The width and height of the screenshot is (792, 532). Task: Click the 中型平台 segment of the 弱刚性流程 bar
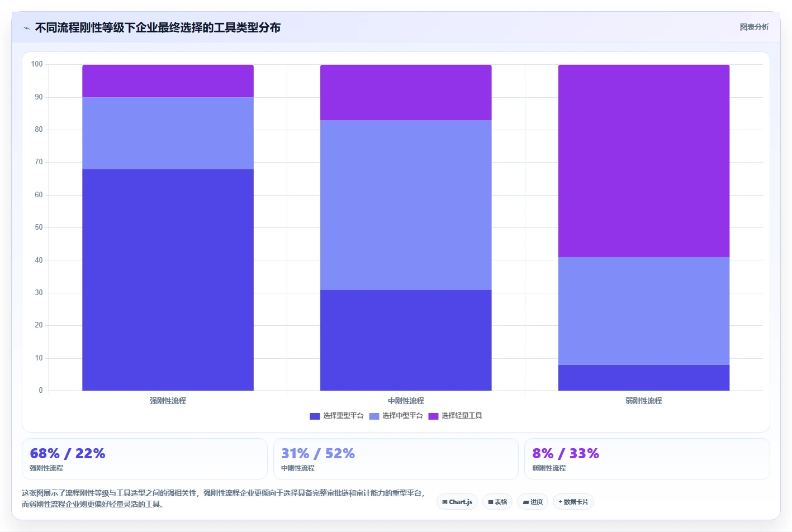click(x=644, y=311)
